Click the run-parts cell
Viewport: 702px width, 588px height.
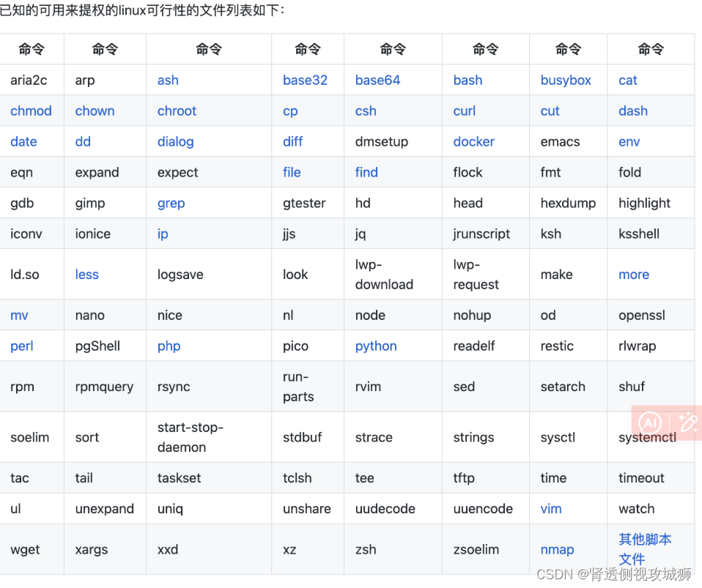(x=308, y=387)
